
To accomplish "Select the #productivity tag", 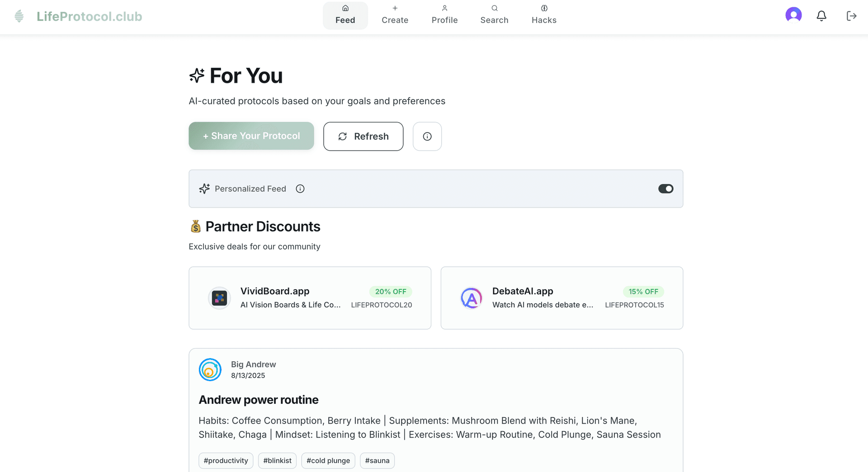I will click(x=226, y=461).
